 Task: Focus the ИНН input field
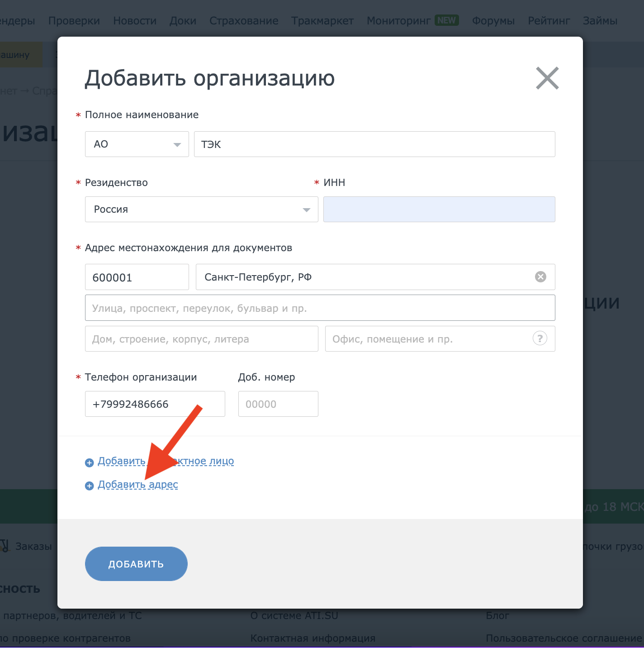439,210
